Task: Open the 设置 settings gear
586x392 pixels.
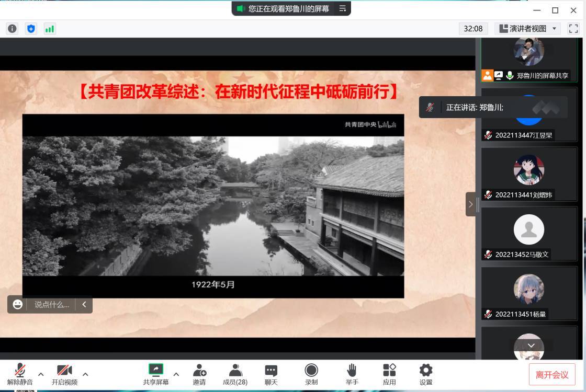Action: (x=426, y=374)
